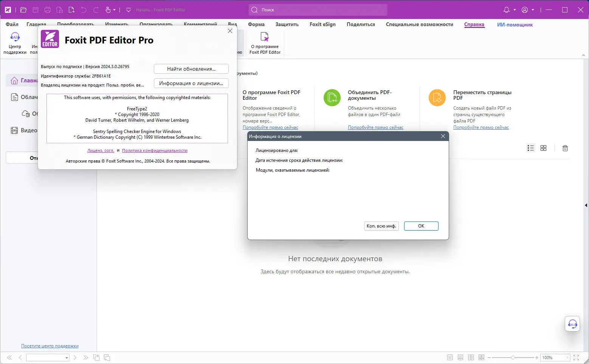This screenshot has width=589, height=364.
Task: Open the ИИ-помощник tab
Action: (x=515, y=25)
